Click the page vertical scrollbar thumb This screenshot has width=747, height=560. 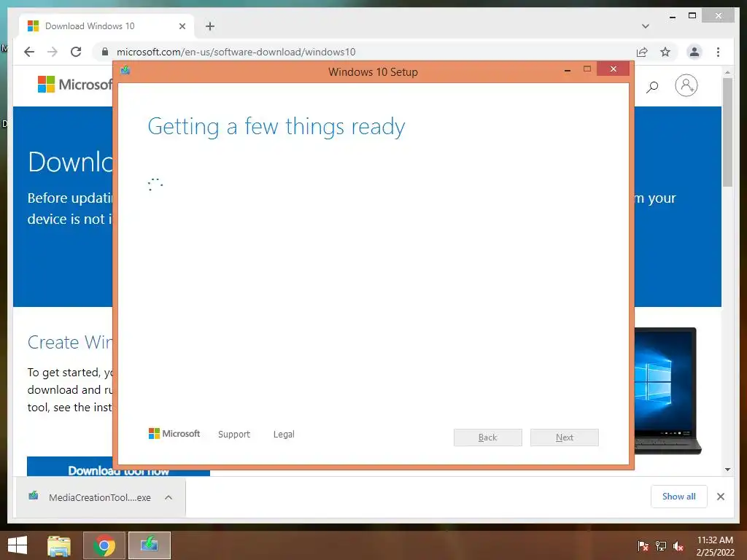click(727, 133)
